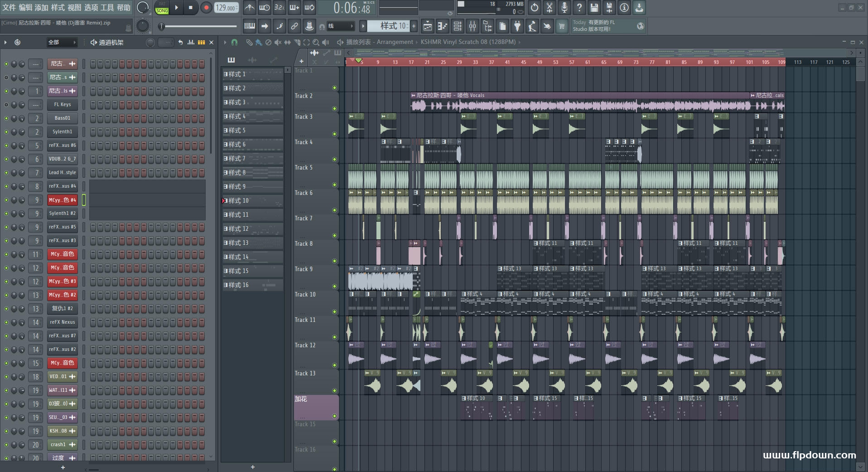
Task: Open the 文件 menu
Action: click(x=9, y=8)
